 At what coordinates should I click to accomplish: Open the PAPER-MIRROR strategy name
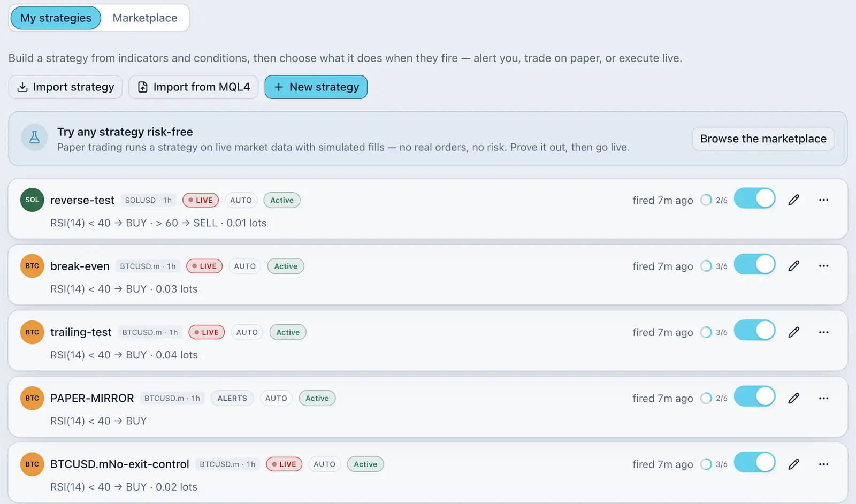[92, 398]
